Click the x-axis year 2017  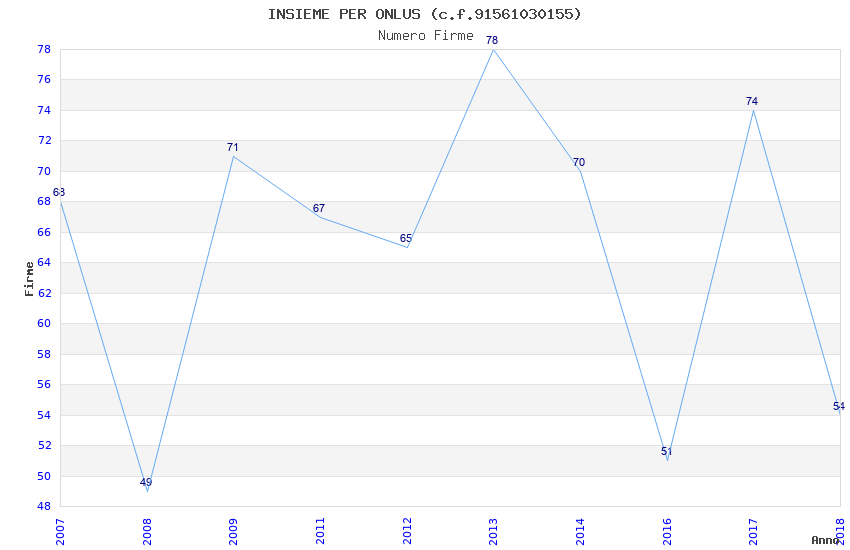754,532
